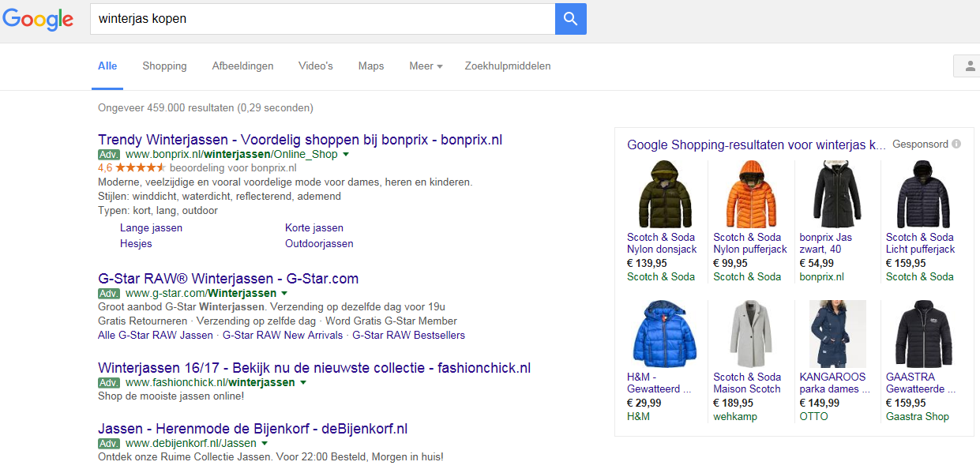
Task: Switch to the Afbeeldingen tab
Action: [x=242, y=66]
